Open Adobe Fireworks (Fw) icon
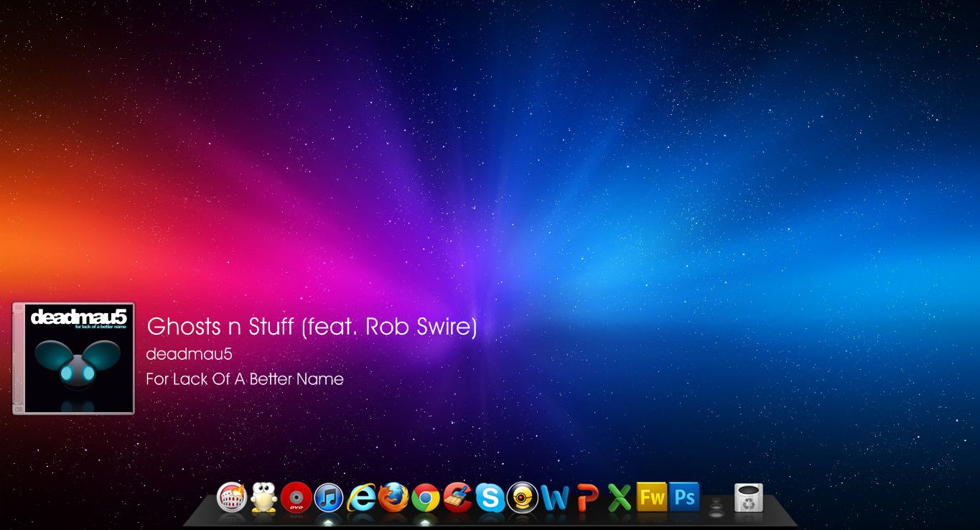Screen dimensions: 980x530 click(652, 496)
